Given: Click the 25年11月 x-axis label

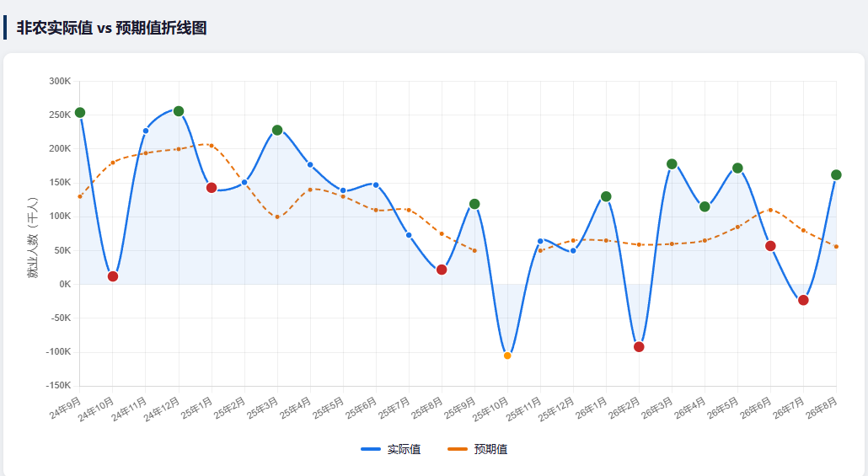Looking at the screenshot, I should pos(523,409).
